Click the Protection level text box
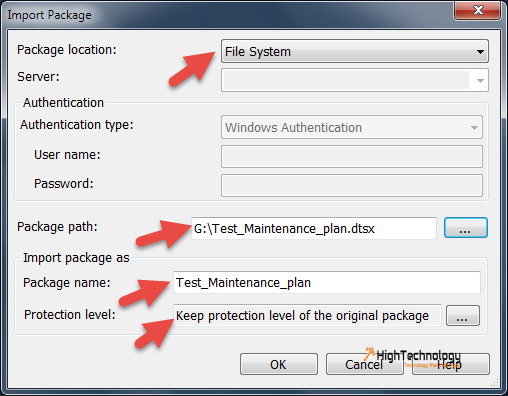This screenshot has width=508, height=396. click(307, 315)
